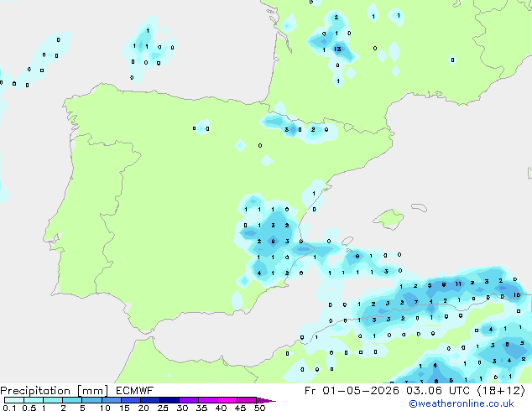Image resolution: width=532 pixels, height=411 pixels.
Task: Click the 40–45 mm magenta legend box
Action: (227, 400)
